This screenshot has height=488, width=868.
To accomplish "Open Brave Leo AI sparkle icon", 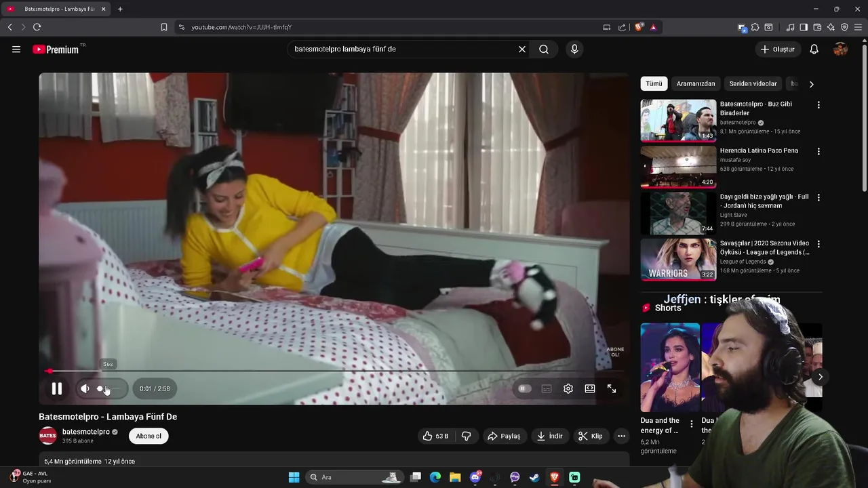I will [831, 27].
